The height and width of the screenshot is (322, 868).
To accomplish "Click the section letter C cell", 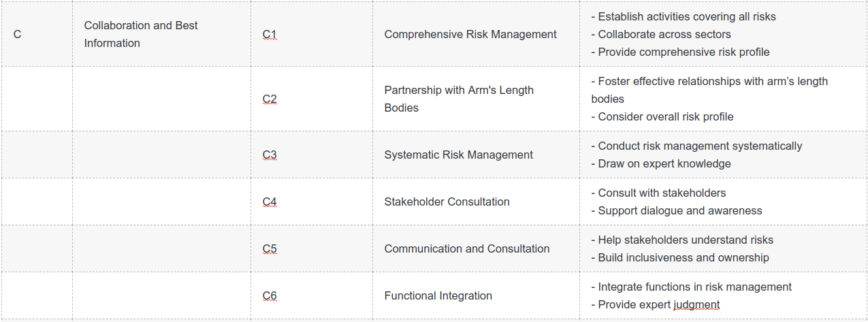I will [x=37, y=34].
